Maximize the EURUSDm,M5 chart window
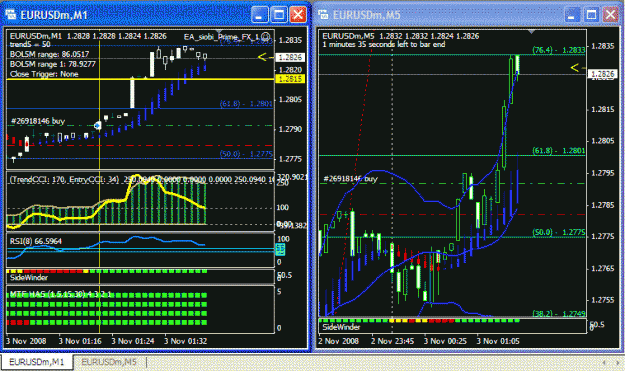625x371 pixels. click(592, 15)
